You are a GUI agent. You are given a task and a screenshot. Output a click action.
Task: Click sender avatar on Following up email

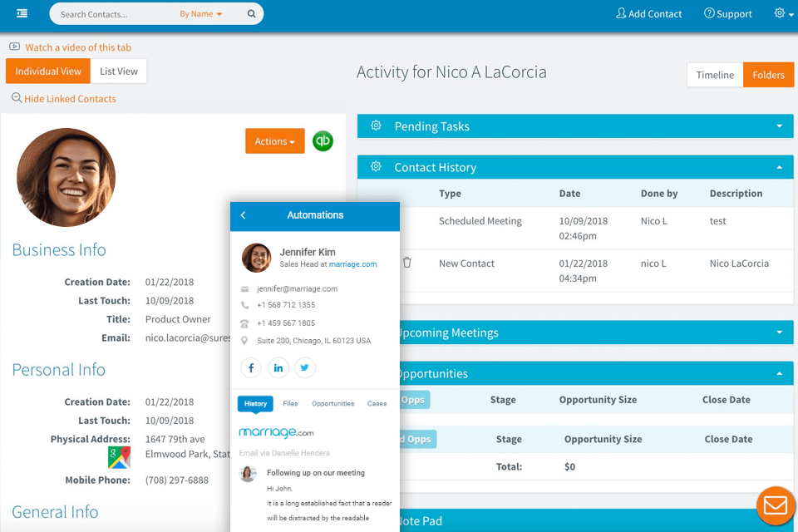pos(248,474)
